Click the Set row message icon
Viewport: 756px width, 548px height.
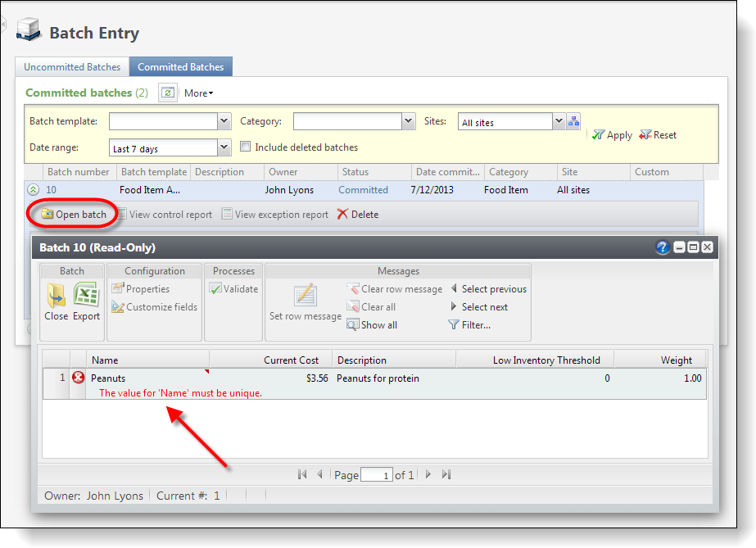[306, 295]
